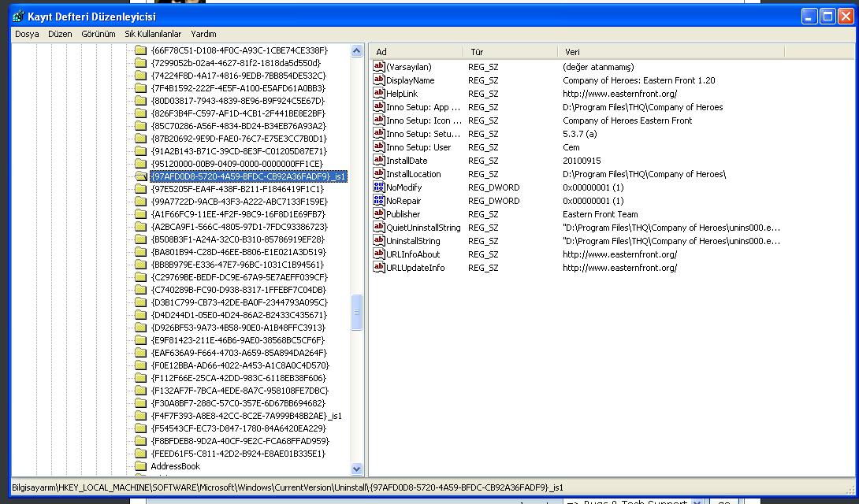
Task: Sort values by the Tür column header
Action: (511, 52)
